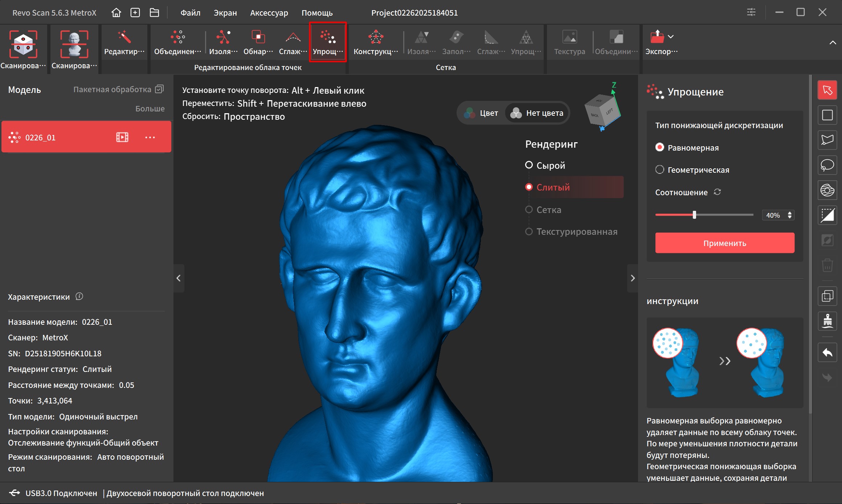This screenshot has width=842, height=504.
Task: Click the Больше link
Action: (x=150, y=108)
